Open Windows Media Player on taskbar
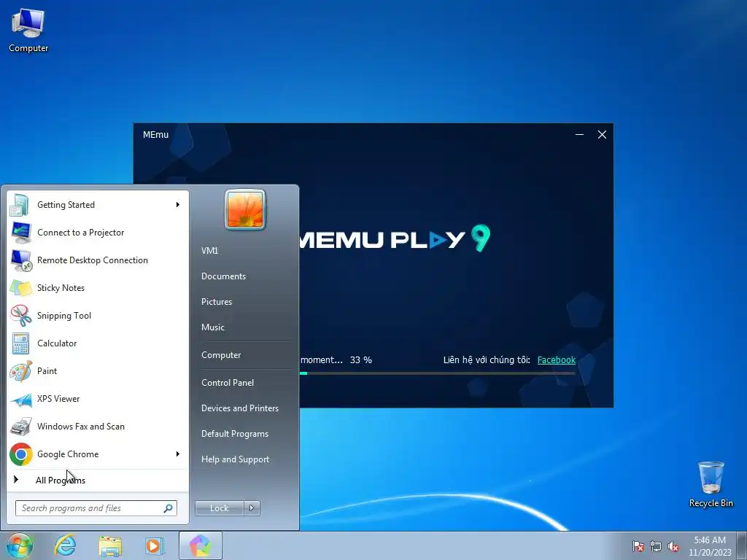Viewport: 747px width, 560px height. [x=155, y=545]
